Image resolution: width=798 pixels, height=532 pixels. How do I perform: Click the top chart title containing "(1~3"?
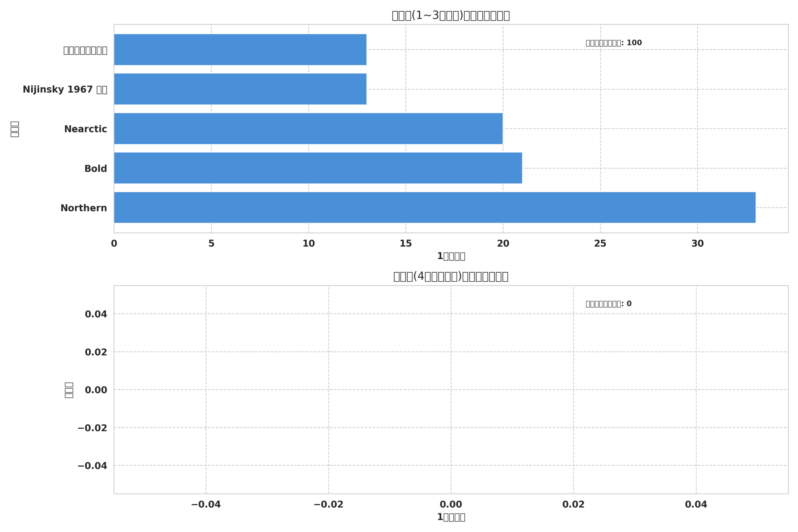tap(451, 15)
